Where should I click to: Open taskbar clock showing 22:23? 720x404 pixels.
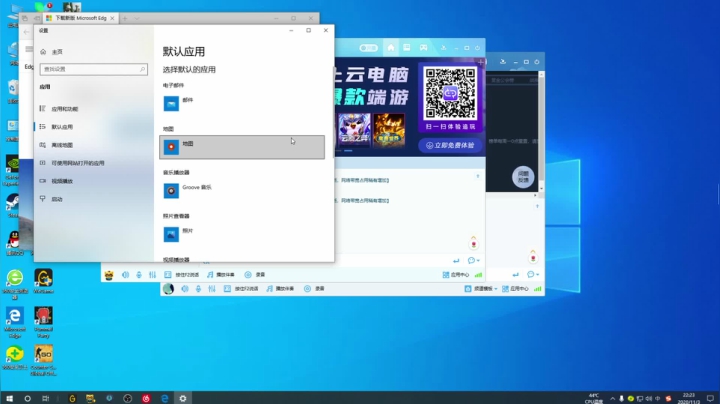click(x=688, y=398)
